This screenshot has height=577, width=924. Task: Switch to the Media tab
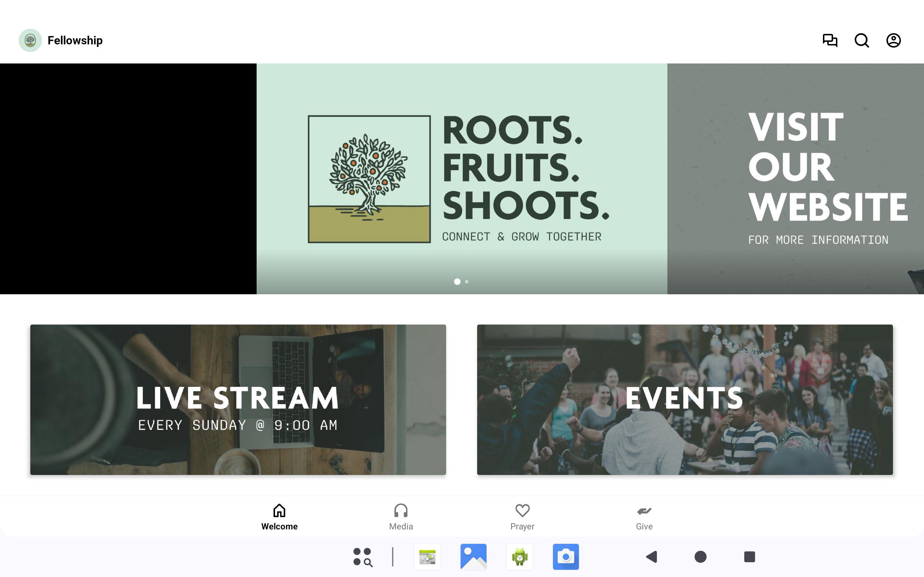pyautogui.click(x=401, y=517)
